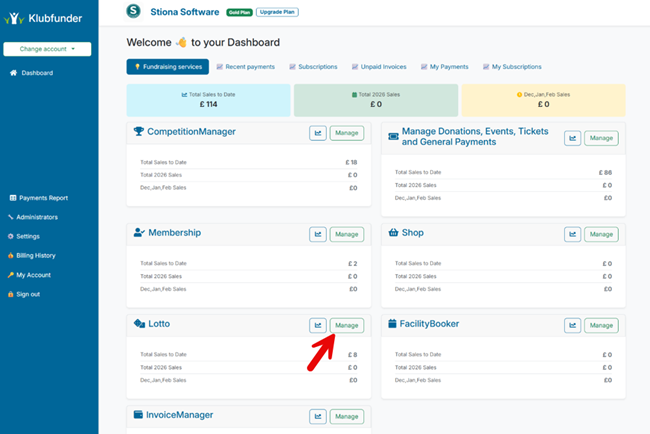Image resolution: width=650 pixels, height=434 pixels.
Task: Open InvoiceManager chart icon
Action: (318, 417)
